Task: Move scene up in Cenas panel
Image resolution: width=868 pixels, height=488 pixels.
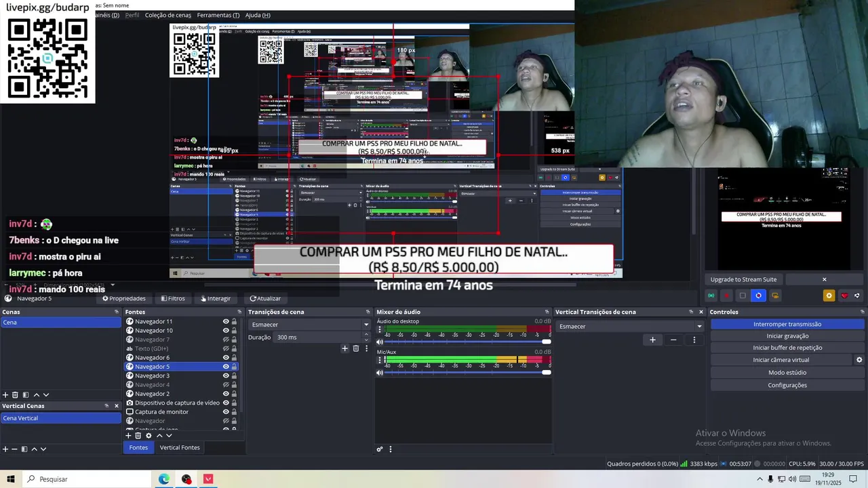Action: pos(36,394)
